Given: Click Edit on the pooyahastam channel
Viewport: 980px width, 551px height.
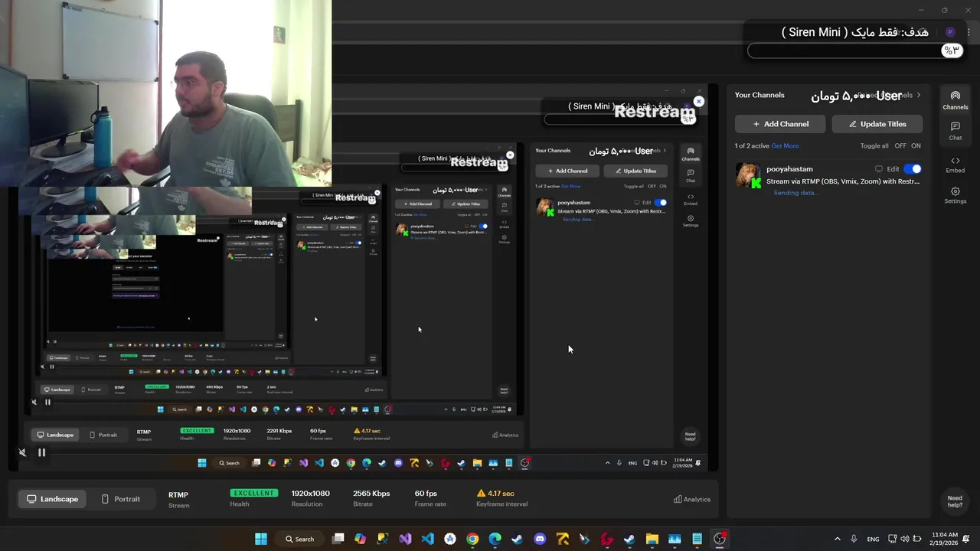Looking at the screenshot, I should tap(893, 169).
